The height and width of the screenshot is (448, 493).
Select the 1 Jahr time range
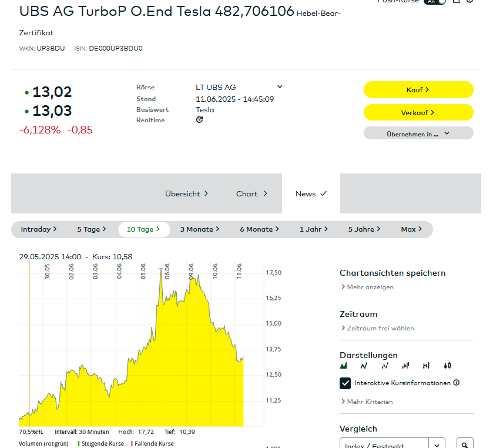coord(313,229)
